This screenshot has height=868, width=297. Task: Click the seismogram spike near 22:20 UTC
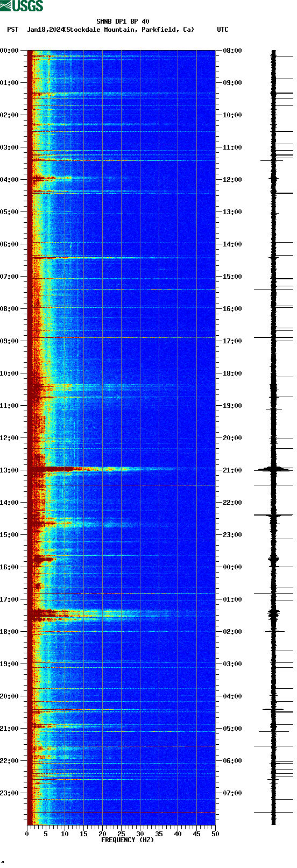click(x=274, y=515)
